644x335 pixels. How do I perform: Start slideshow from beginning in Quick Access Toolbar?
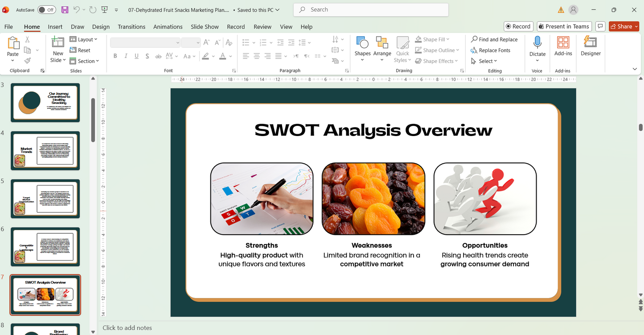105,9
